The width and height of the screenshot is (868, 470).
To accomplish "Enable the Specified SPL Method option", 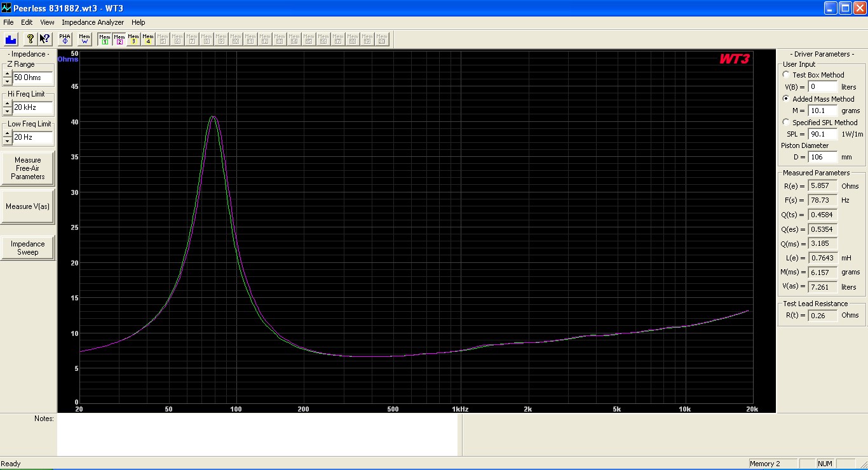I will coord(787,123).
